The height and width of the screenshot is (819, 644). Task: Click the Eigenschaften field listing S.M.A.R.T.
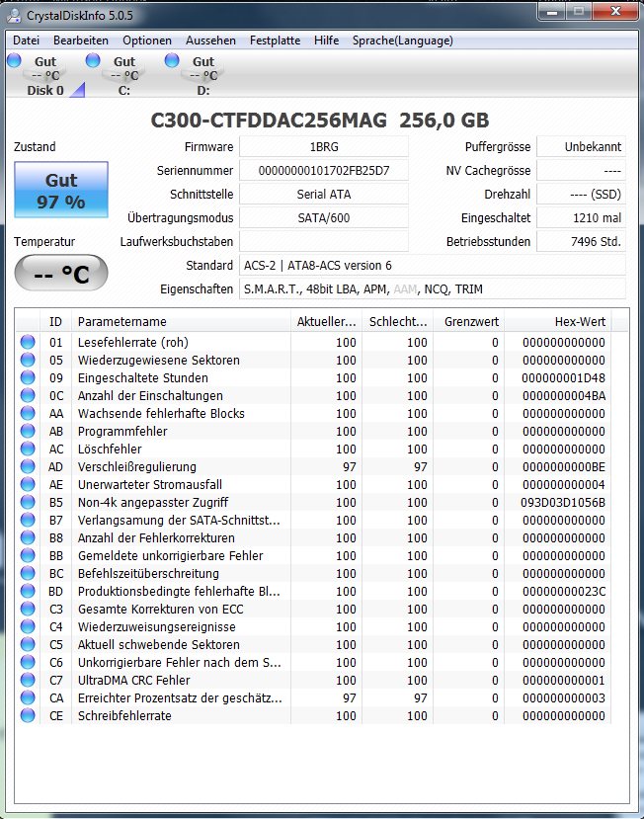[x=433, y=288]
